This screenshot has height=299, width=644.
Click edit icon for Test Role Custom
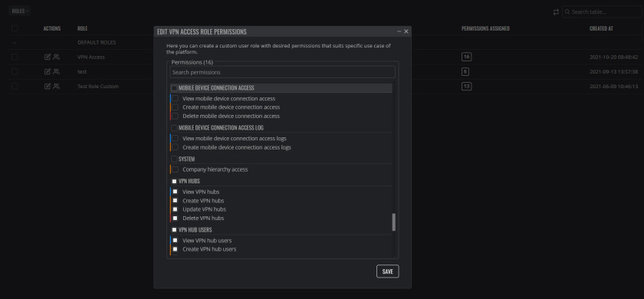click(x=48, y=86)
